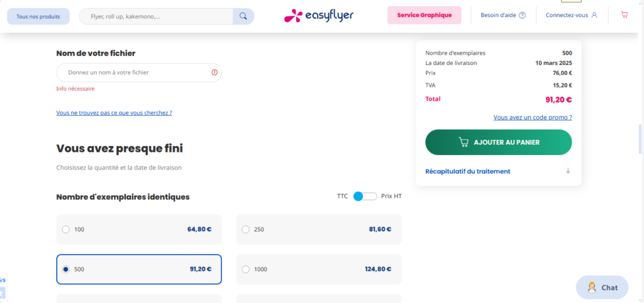The width and height of the screenshot is (644, 303).
Task: Click Ajouter au panier button
Action: (x=499, y=142)
